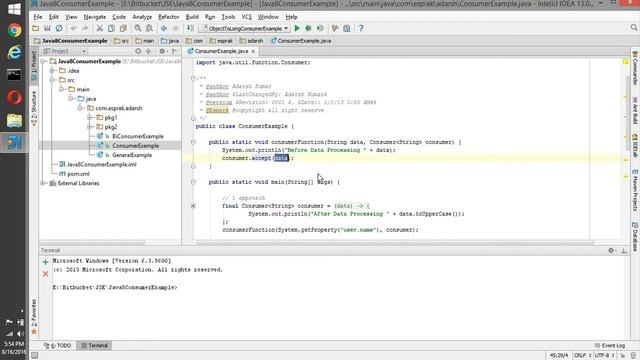
Task: Click the Search Everywhere magnifier icon
Action: click(633, 28)
